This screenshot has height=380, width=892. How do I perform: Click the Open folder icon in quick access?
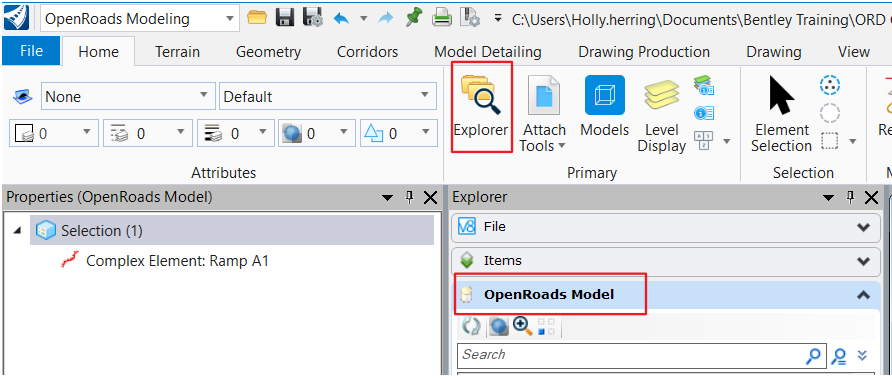pyautogui.click(x=257, y=18)
